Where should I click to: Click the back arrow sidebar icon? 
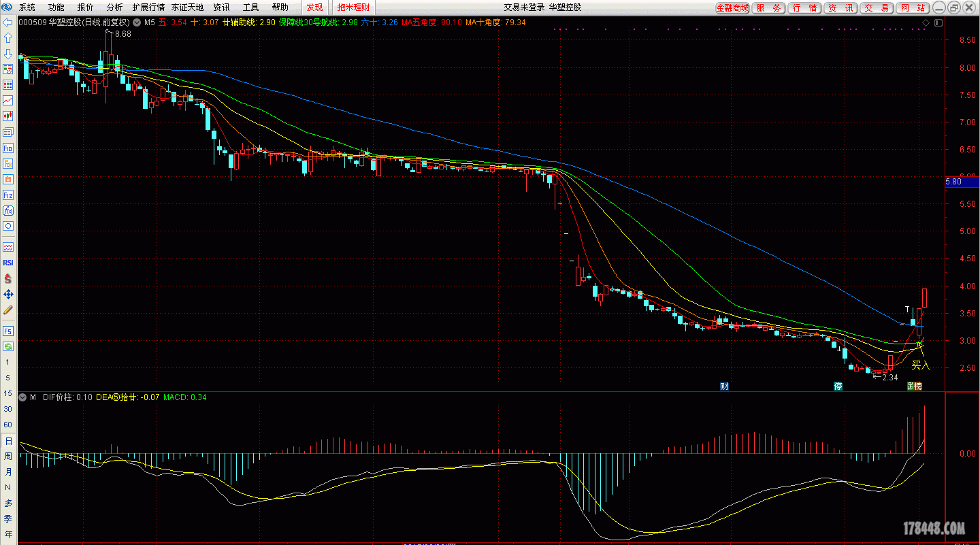[x=8, y=22]
